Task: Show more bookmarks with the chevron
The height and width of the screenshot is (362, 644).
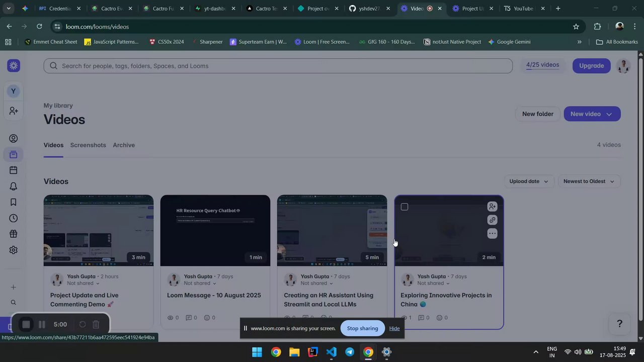Action: 579,42
